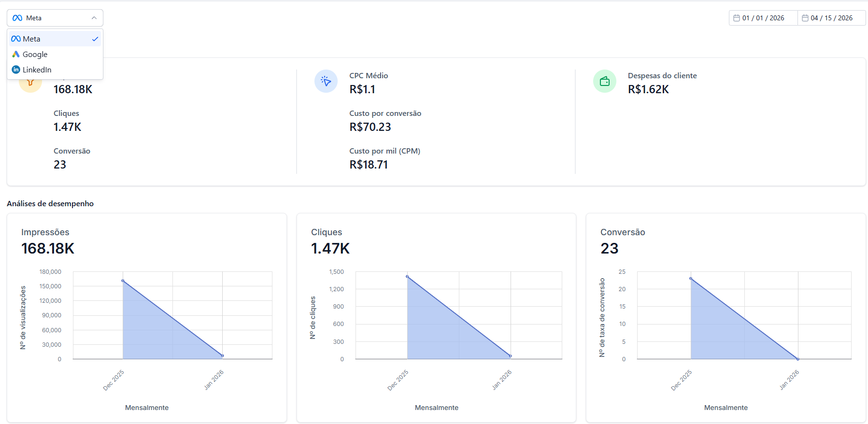Click the Jan 2026 data point in the Cliques chart
The image size is (868, 424).
coord(511,356)
